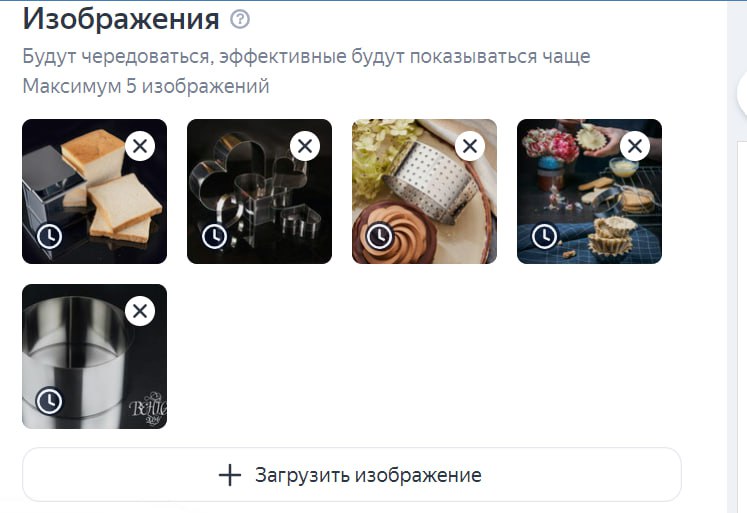Click Загрузить изображение button
Viewport: 747px width, 513px height.
[352, 474]
